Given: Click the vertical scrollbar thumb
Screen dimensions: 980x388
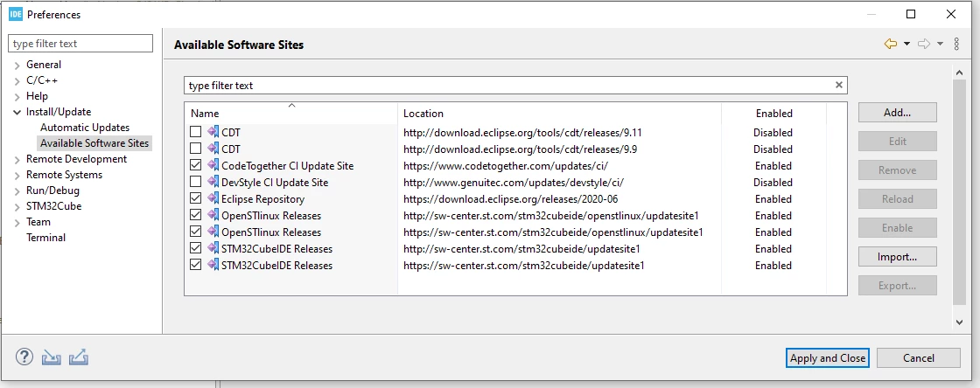Looking at the screenshot, I should (x=959, y=192).
